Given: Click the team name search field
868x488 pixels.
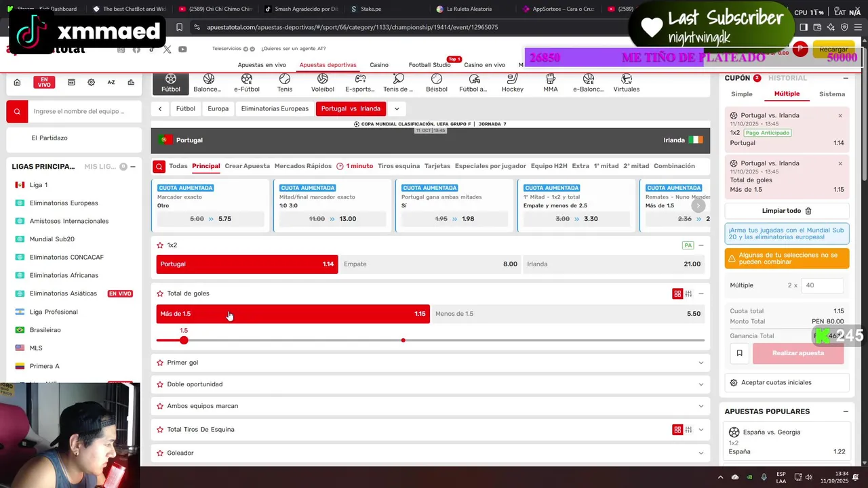Looking at the screenshot, I should [x=85, y=111].
